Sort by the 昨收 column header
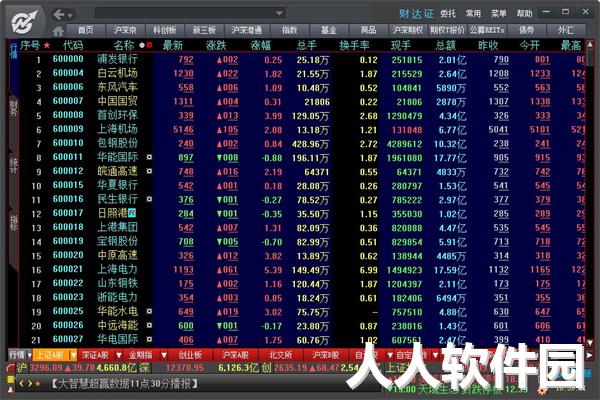 (488, 46)
